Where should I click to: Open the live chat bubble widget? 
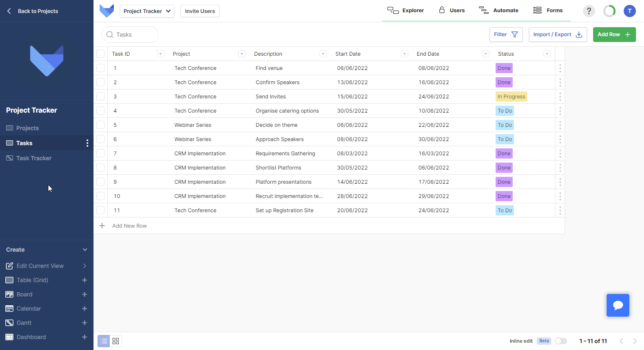(x=618, y=305)
